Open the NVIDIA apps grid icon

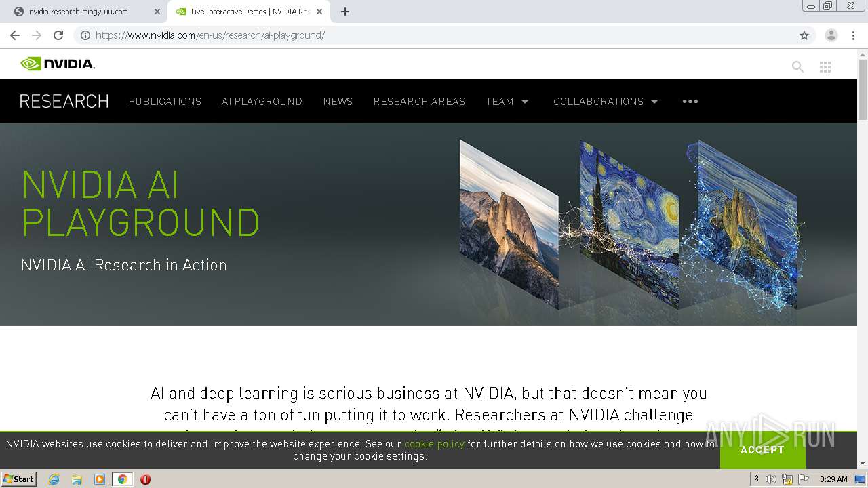[825, 66]
